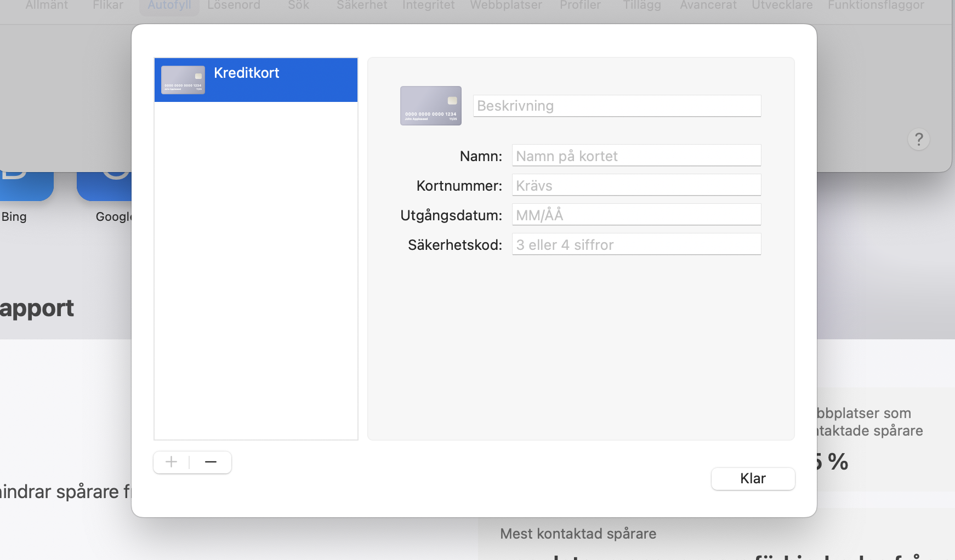Focus the Namn på kortet field
Image resolution: width=955 pixels, height=560 pixels.
[x=636, y=156]
